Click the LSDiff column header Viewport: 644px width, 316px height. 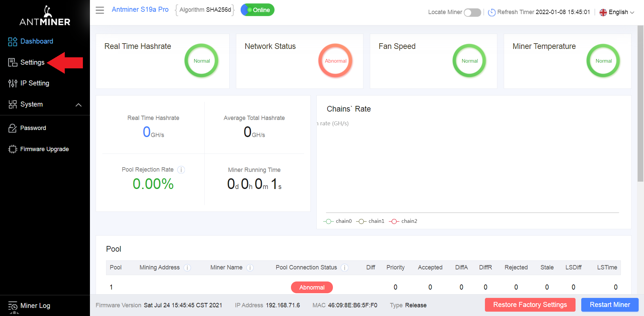(573, 267)
